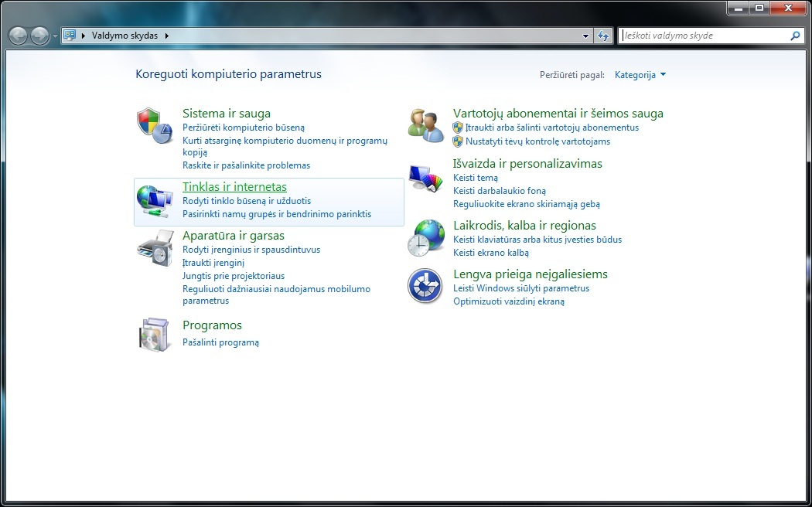The image size is (812, 507).
Task: Click the Programos disc box icon
Action: coord(155,334)
